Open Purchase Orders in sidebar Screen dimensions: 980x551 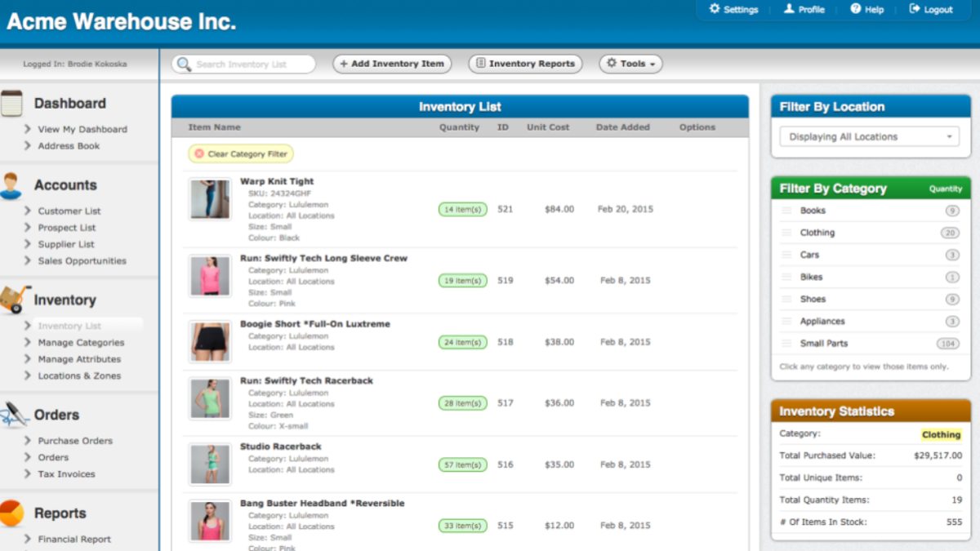click(x=75, y=441)
